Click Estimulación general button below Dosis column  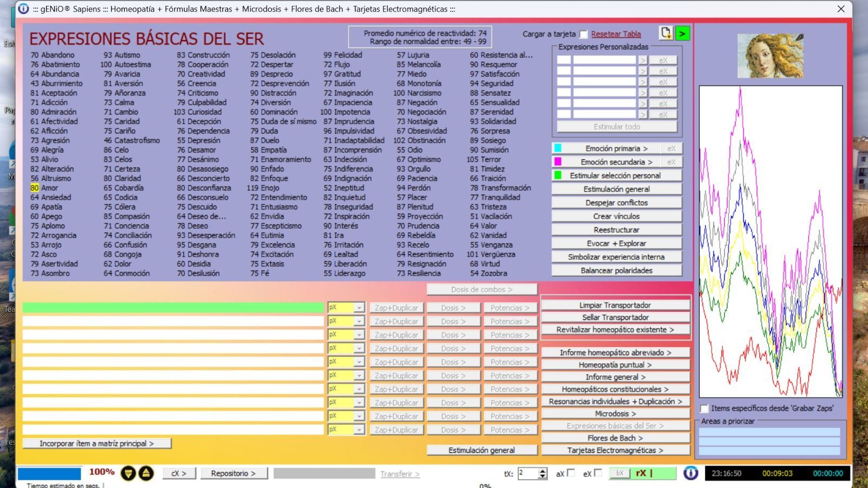tap(482, 450)
